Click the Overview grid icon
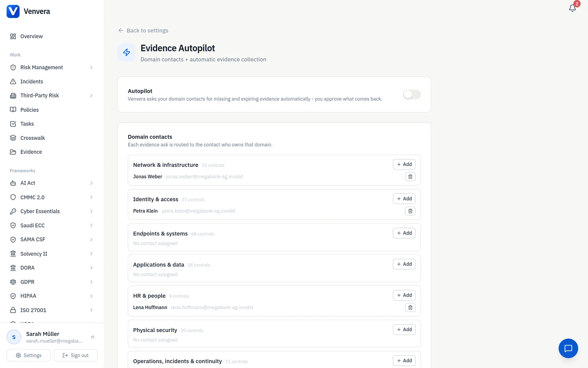Viewport: 588px width, 368px height. 13,36
